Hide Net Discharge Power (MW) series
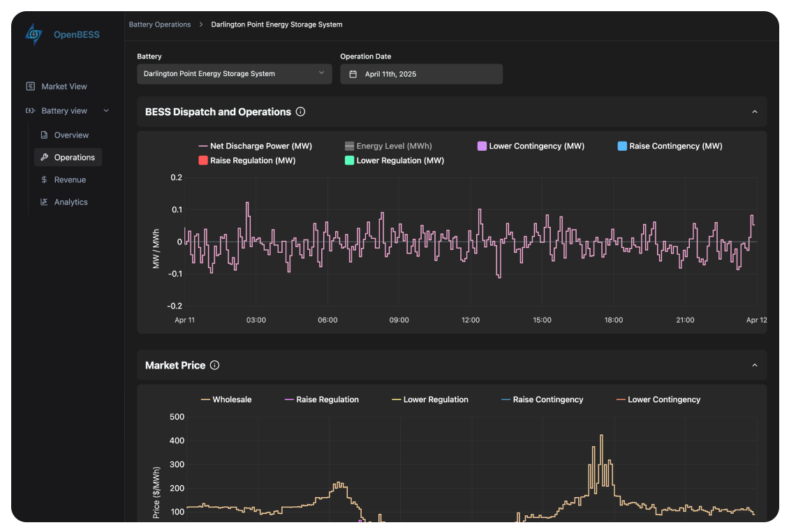 click(x=255, y=147)
